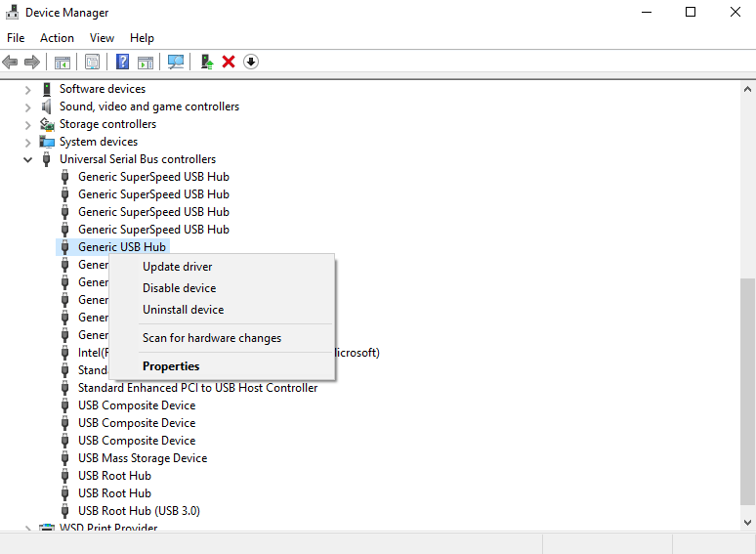The height and width of the screenshot is (554, 756).
Task: Click the Update device driver toolbar icon
Action: pyautogui.click(x=207, y=62)
